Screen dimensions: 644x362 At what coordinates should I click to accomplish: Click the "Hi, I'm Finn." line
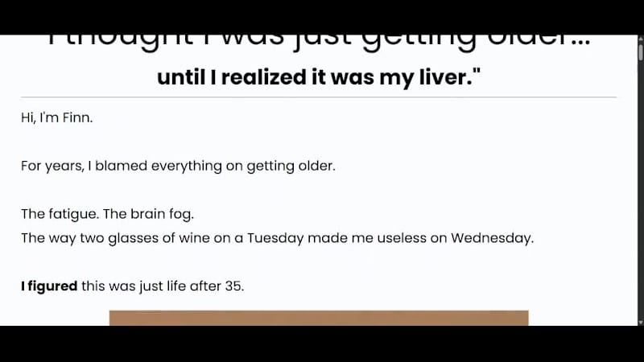57,117
